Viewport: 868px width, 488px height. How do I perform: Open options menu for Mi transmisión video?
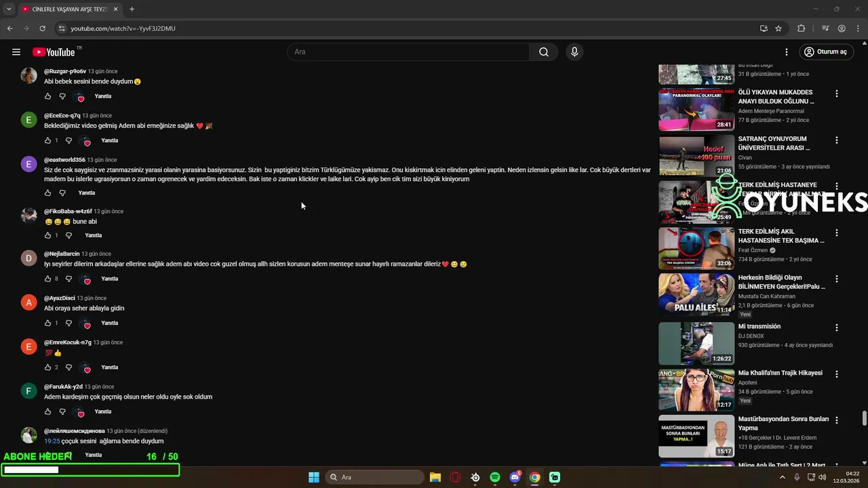837,327
